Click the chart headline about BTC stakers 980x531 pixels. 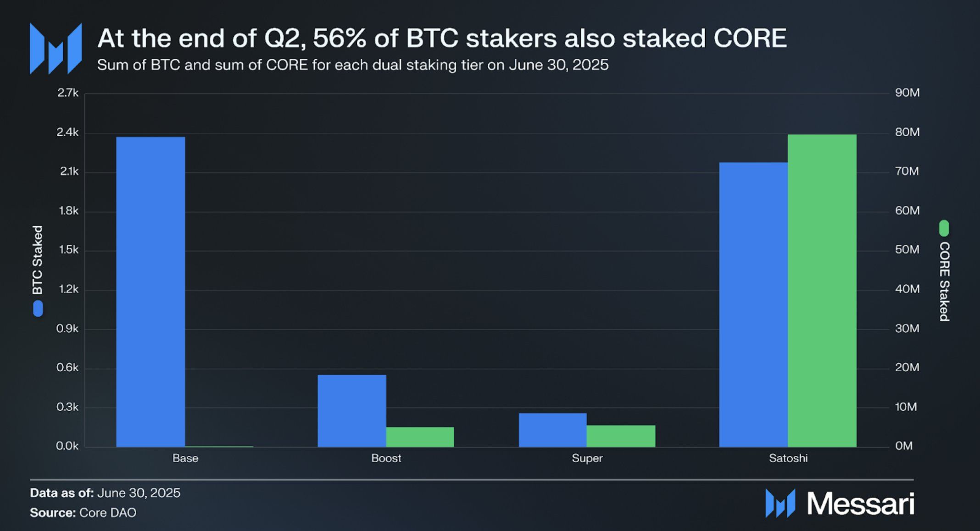[442, 38]
